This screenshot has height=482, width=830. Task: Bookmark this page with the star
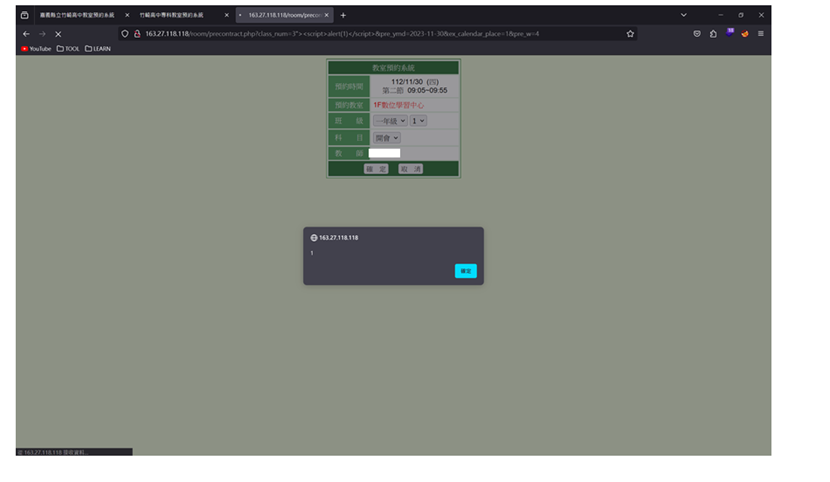(630, 34)
